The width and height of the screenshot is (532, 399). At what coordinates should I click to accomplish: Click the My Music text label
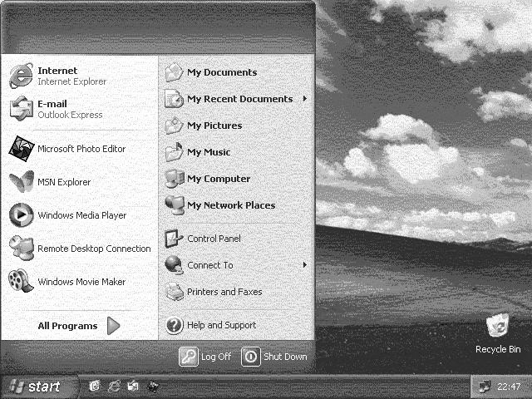tap(209, 152)
